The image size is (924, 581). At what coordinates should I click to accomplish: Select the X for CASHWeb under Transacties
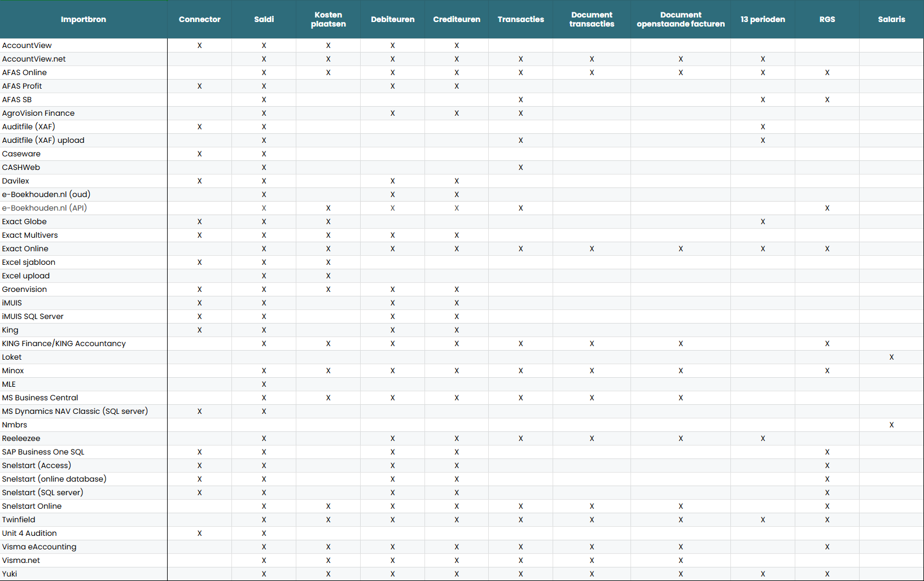[520, 168]
